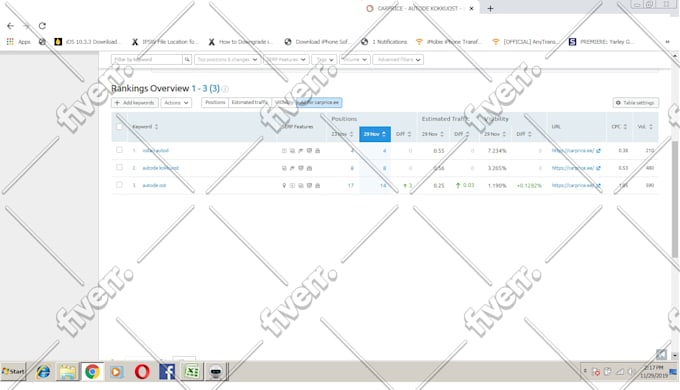
Task: Tick the checkbox for keyword row 2
Action: coord(119,167)
